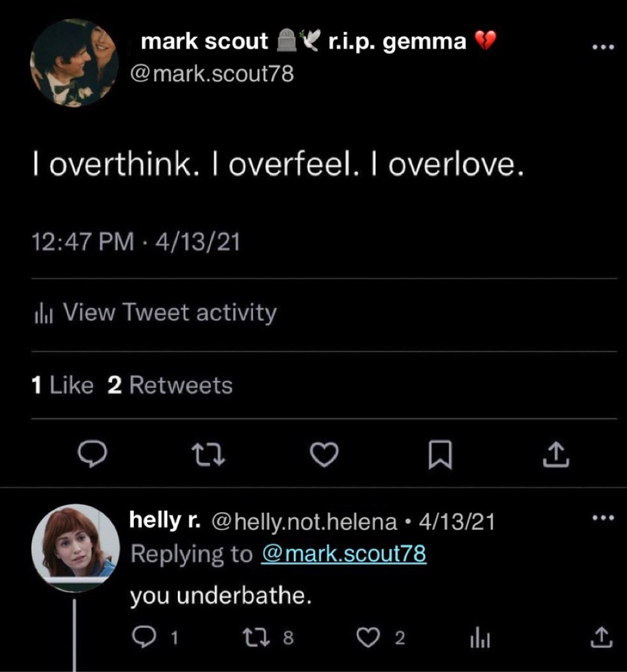Open more options for helly r.'s reply

(602, 517)
